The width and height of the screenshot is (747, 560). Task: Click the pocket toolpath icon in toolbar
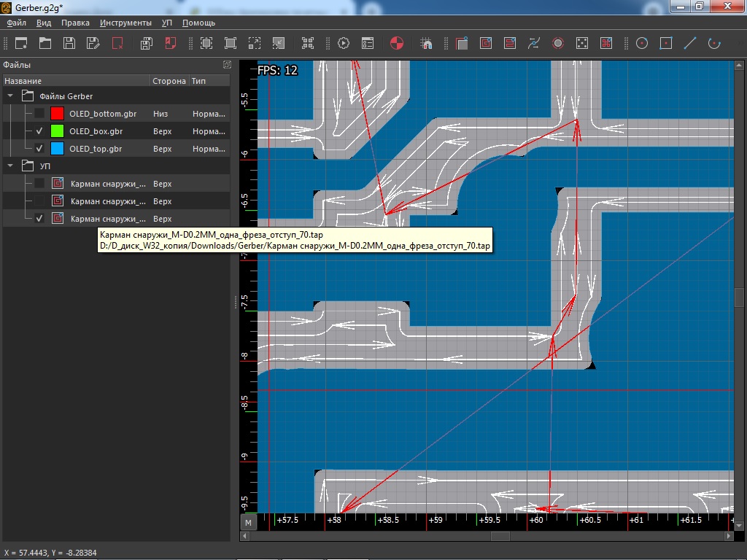(x=485, y=43)
